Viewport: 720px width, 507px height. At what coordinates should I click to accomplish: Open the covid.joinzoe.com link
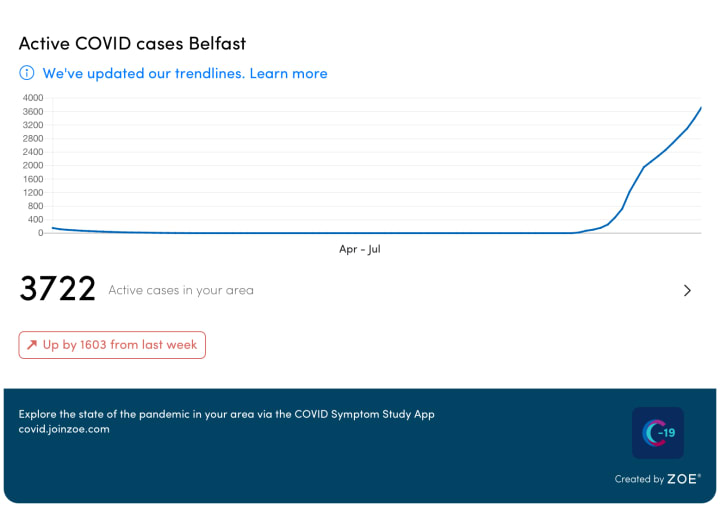coord(64,429)
